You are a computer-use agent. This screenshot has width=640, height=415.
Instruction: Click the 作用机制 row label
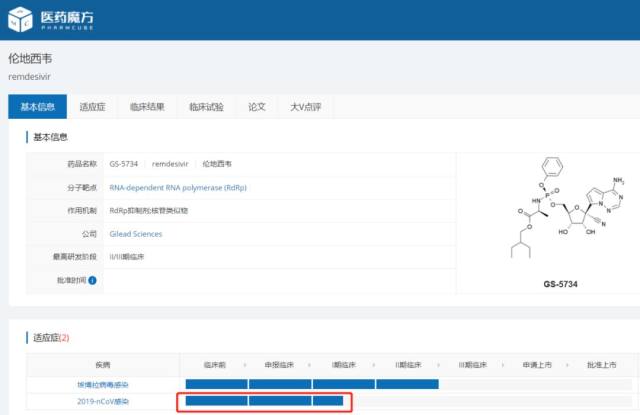pos(82,211)
